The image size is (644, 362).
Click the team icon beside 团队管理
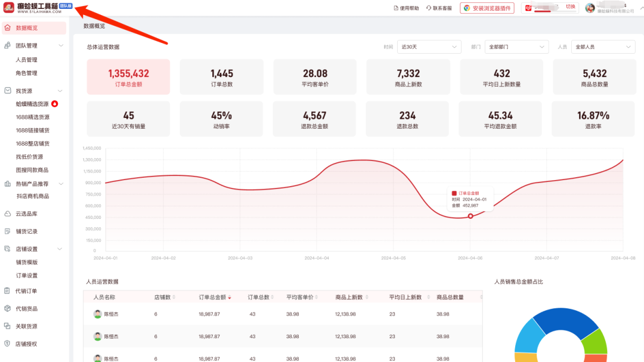pyautogui.click(x=7, y=45)
